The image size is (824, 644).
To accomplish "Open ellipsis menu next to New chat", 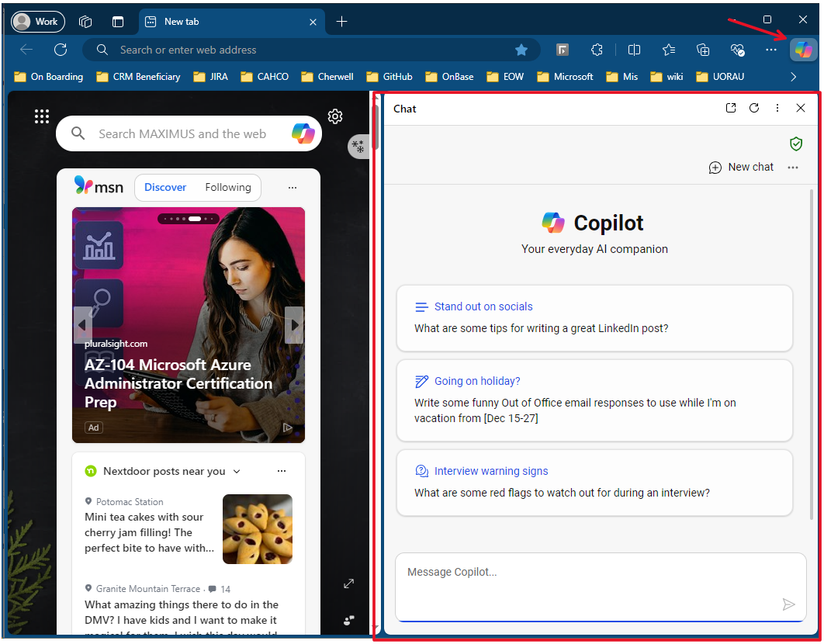I will (793, 167).
